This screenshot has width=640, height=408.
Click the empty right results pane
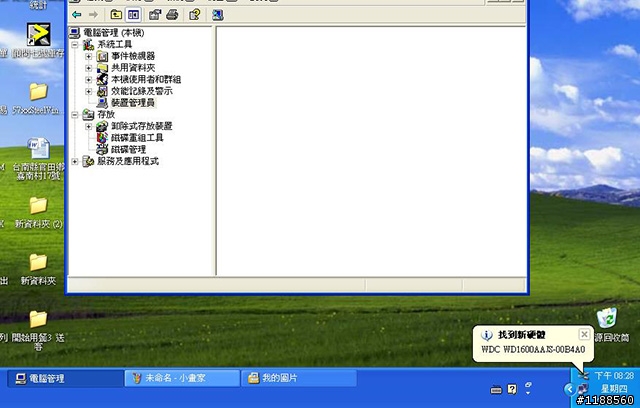[371, 151]
